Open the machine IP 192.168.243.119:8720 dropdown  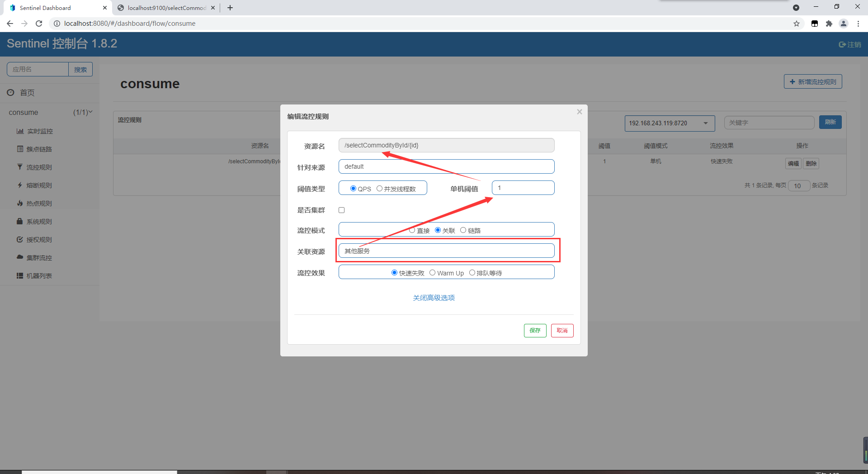(x=670, y=123)
